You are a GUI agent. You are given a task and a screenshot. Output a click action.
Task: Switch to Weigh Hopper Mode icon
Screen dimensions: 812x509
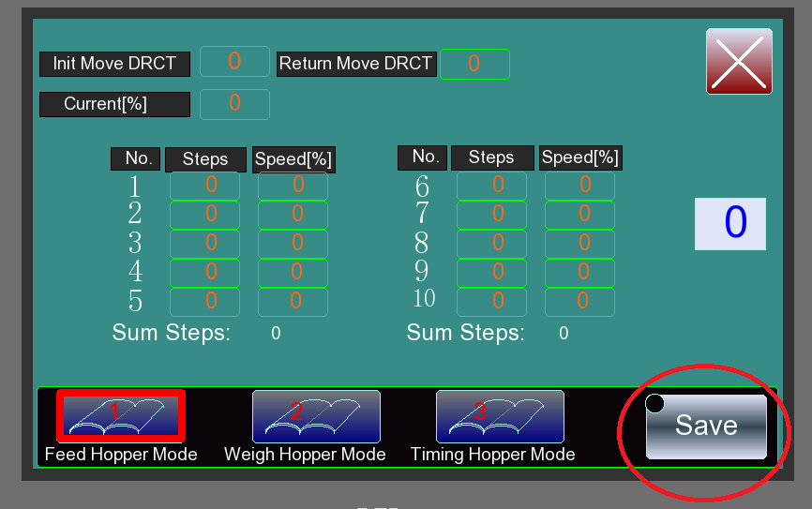[x=316, y=416]
